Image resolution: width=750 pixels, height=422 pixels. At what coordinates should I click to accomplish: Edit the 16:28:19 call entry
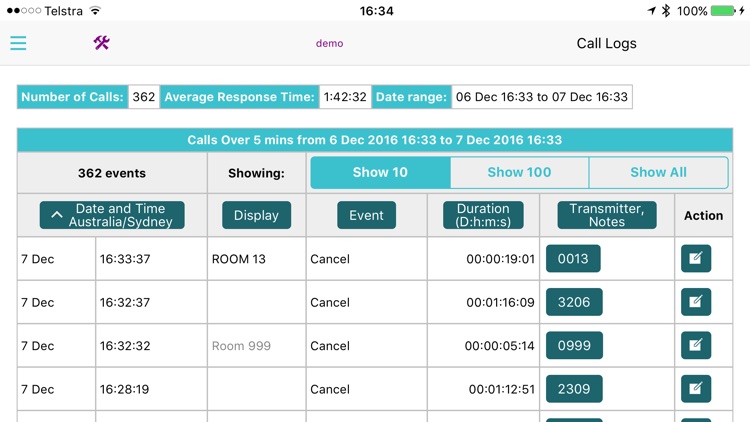[696, 389]
